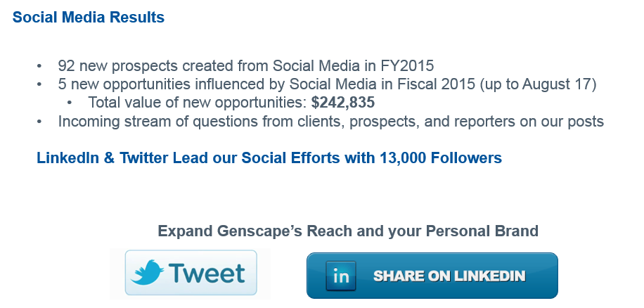Click the 5 new opportunities bullet line
Image resolution: width=644 pixels, height=308 pixels.
tap(327, 84)
